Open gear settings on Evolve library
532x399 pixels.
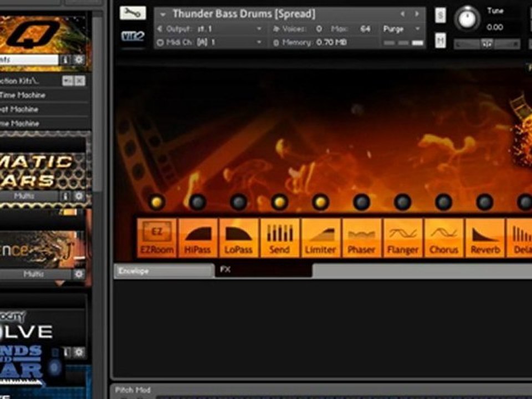[x=79, y=352]
